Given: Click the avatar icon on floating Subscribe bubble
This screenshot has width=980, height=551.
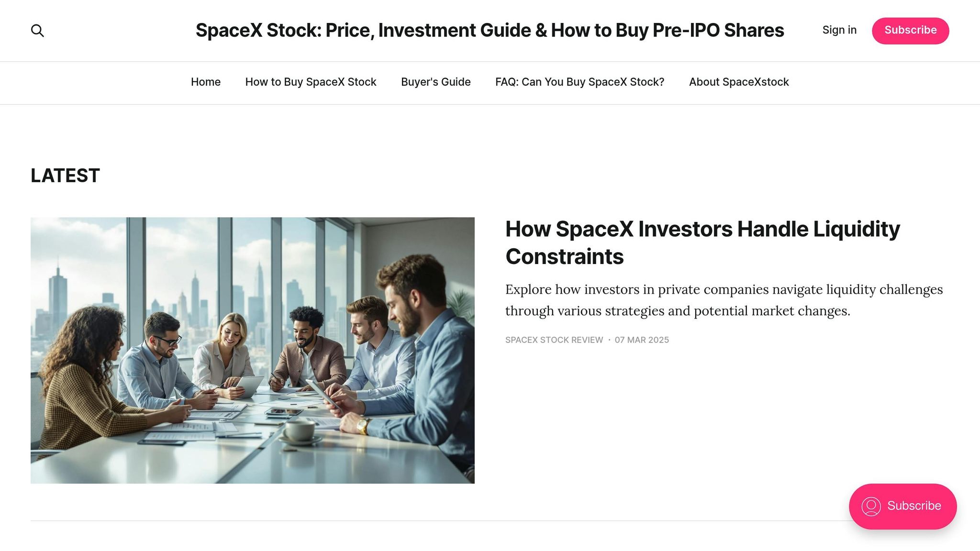Looking at the screenshot, I should tap(872, 506).
